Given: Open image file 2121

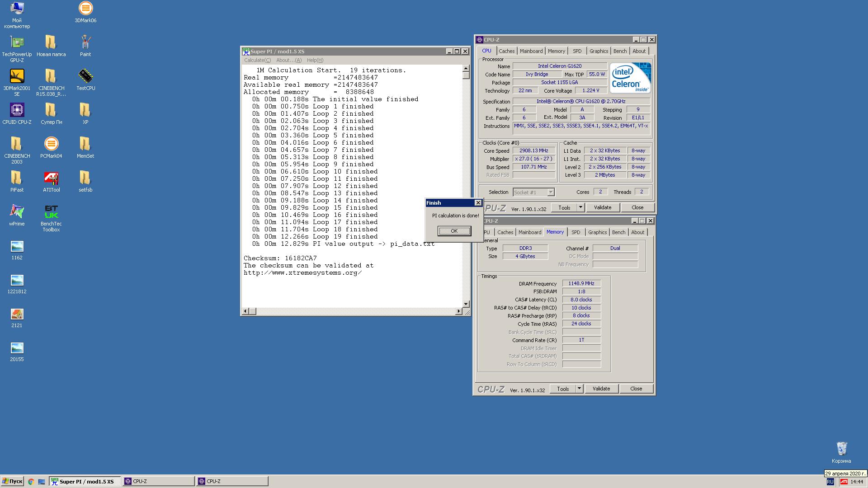Looking at the screenshot, I should click(17, 317).
